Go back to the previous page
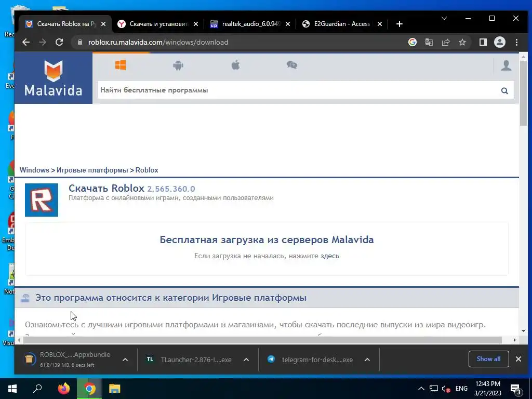The width and height of the screenshot is (532, 399). pyautogui.click(x=26, y=42)
